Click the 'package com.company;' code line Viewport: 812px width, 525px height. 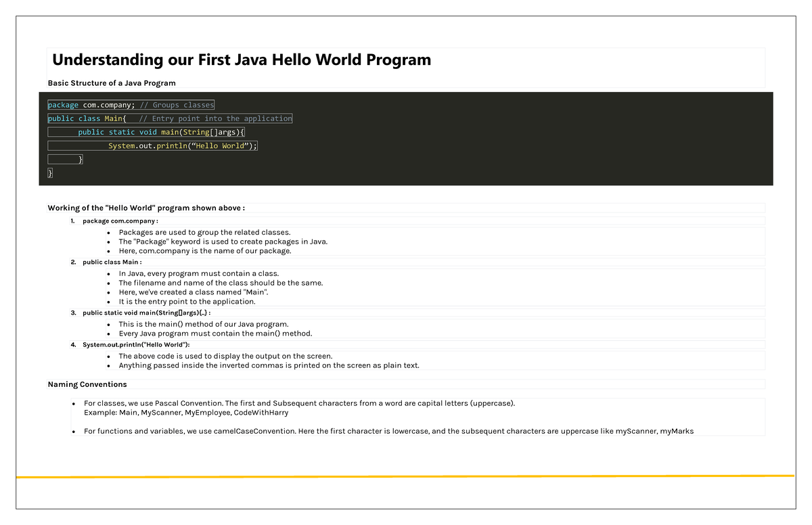(91, 105)
